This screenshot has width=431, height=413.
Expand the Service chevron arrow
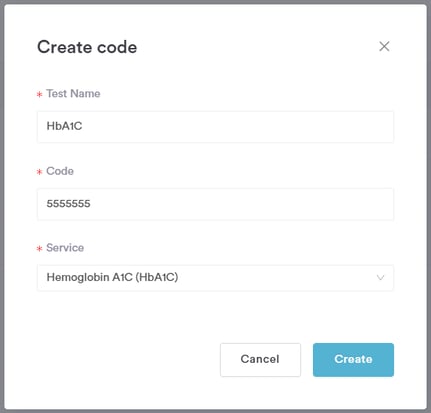coord(380,277)
